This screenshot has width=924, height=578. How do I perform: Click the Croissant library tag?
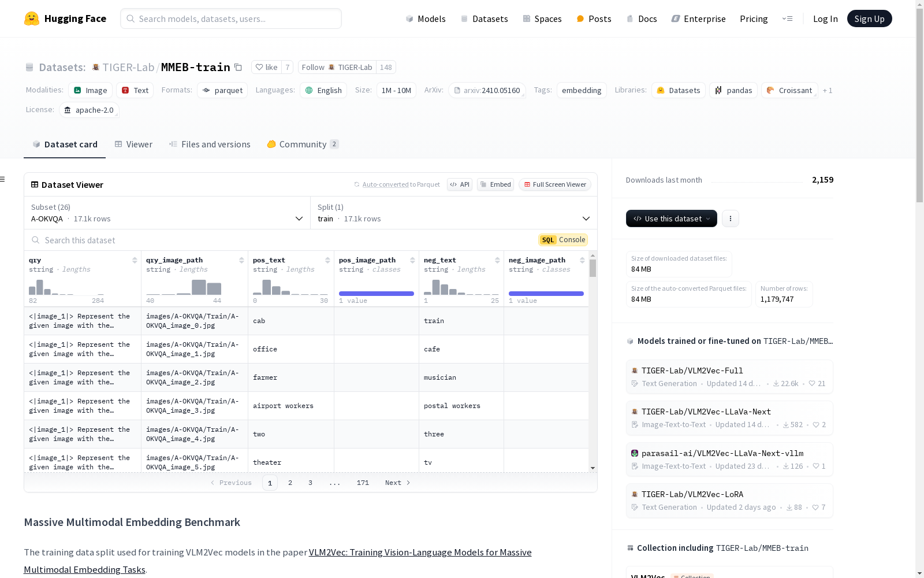(789, 90)
